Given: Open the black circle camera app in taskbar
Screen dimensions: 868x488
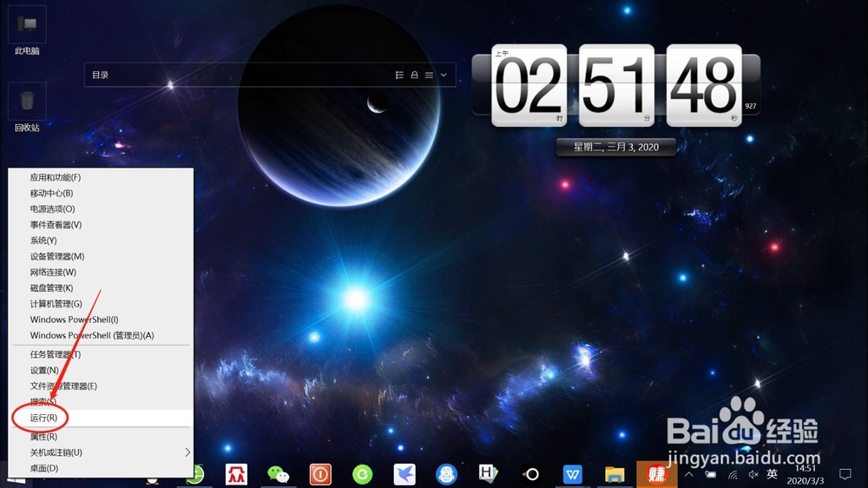Looking at the screenshot, I should tap(531, 474).
